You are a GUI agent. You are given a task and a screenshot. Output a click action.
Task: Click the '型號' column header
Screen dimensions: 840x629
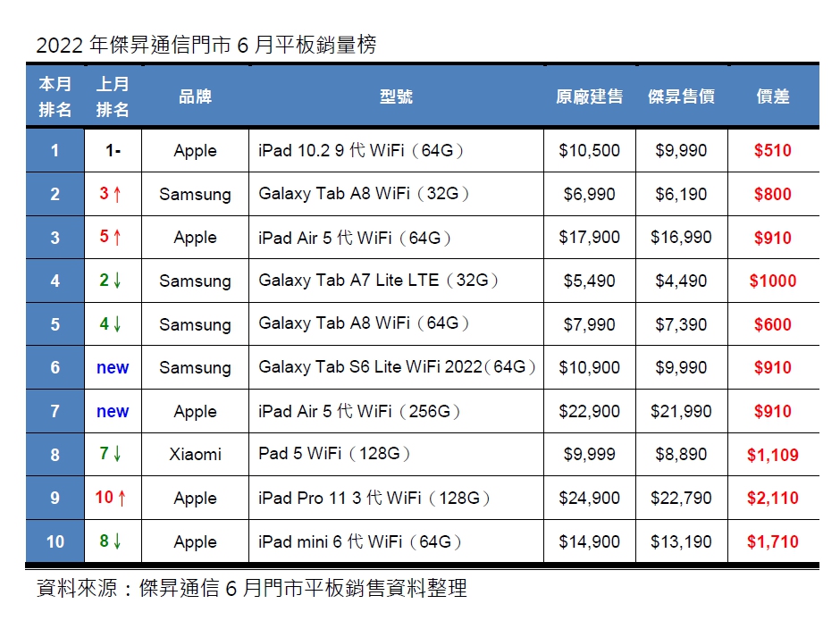point(396,96)
